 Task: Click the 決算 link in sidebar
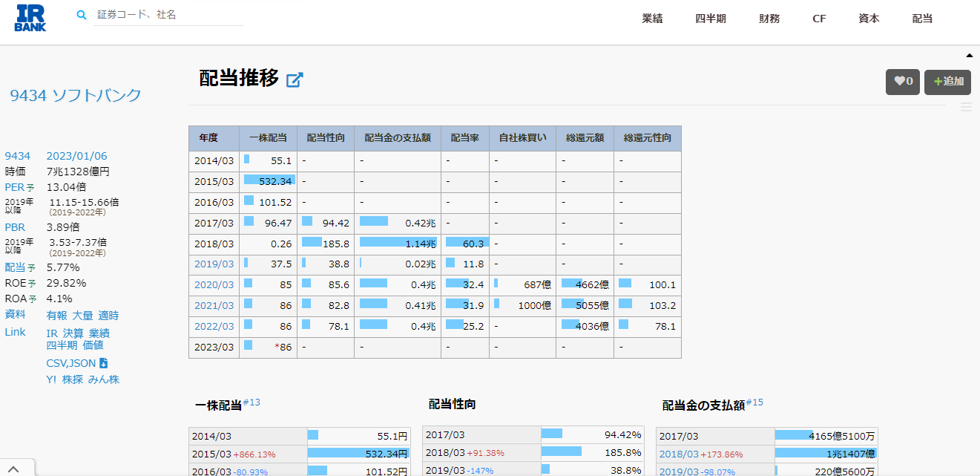pyautogui.click(x=73, y=333)
